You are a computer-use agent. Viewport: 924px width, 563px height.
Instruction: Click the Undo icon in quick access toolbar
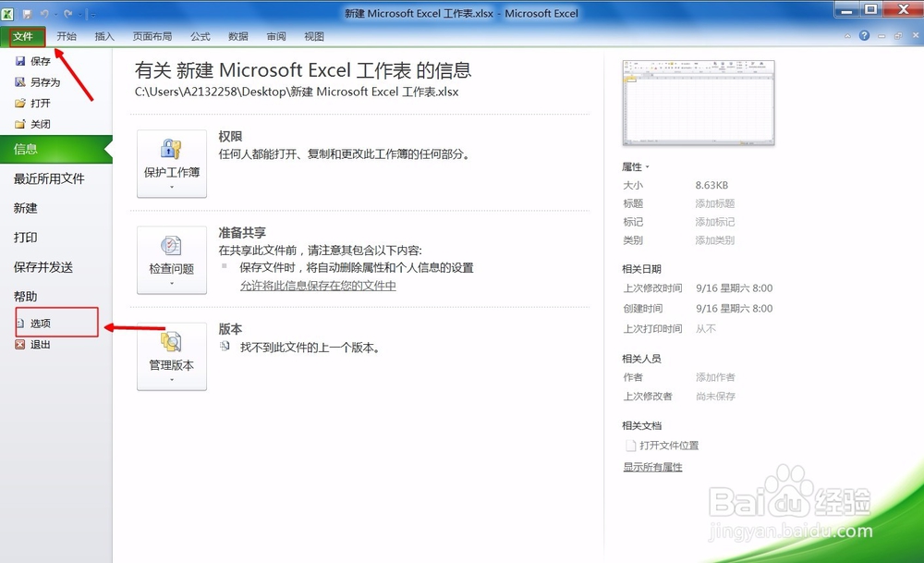44,14
